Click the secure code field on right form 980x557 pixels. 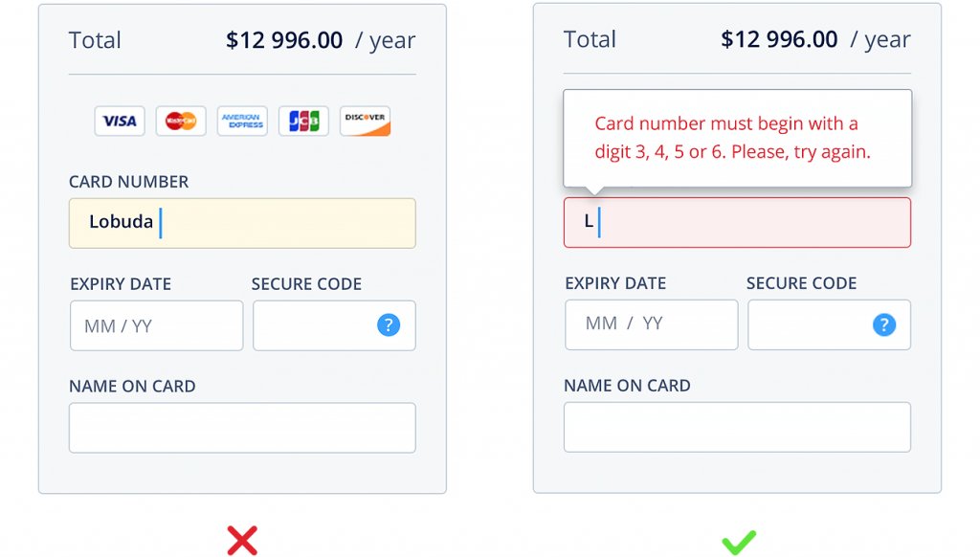pos(813,324)
